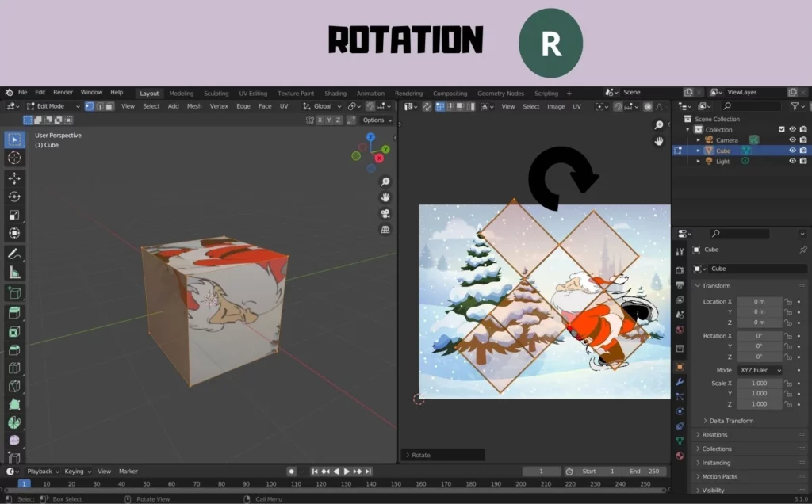Pick the Rotate tool in the left toolbar

(x=14, y=197)
